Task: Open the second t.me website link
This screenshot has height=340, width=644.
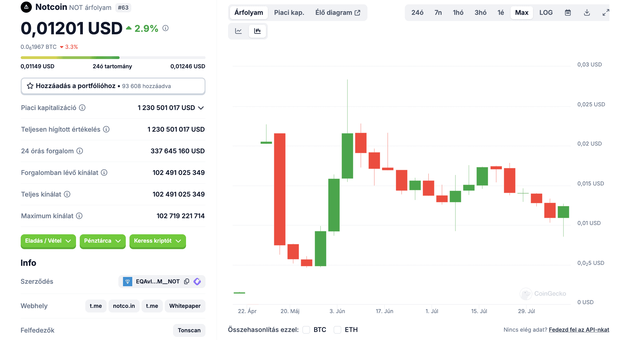Action: (x=152, y=306)
